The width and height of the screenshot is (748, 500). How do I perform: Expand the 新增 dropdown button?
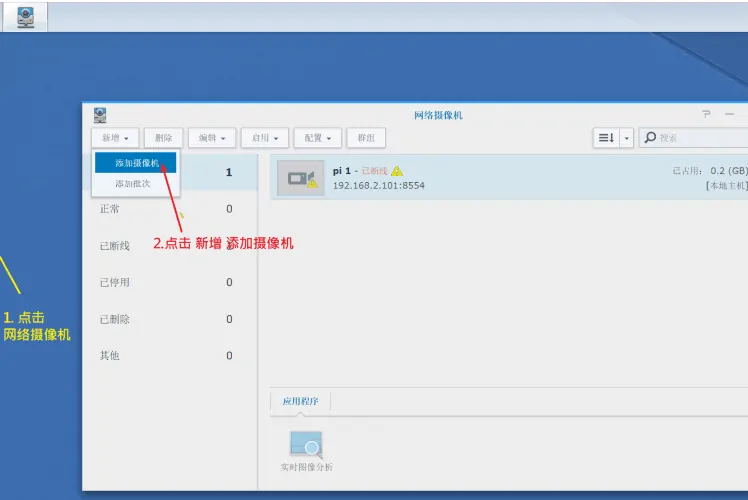(x=114, y=138)
